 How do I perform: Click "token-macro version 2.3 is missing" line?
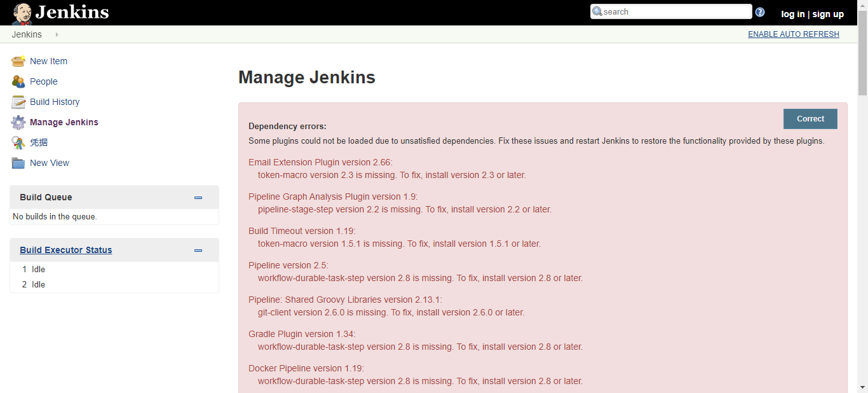[392, 175]
